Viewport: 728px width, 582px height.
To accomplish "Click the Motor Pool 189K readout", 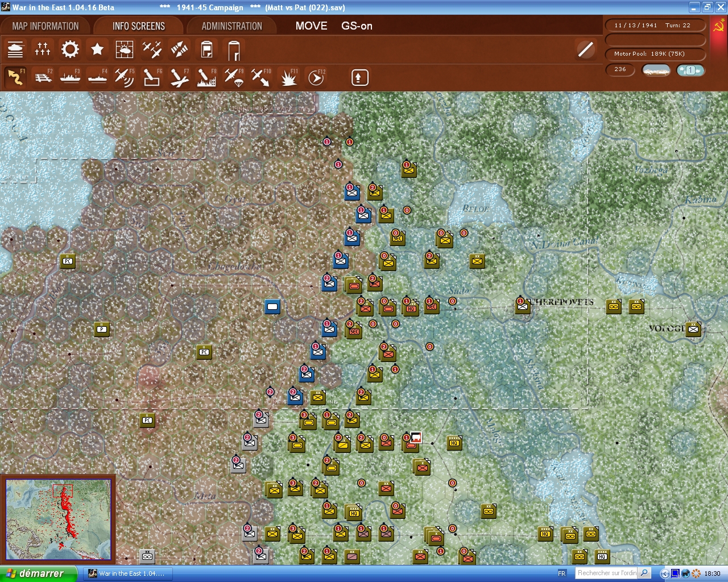I will coord(655,54).
